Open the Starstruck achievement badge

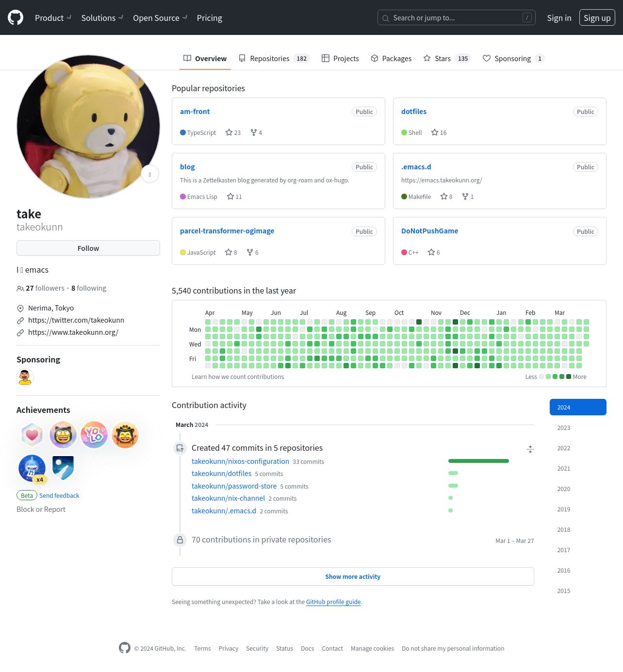[x=63, y=435]
